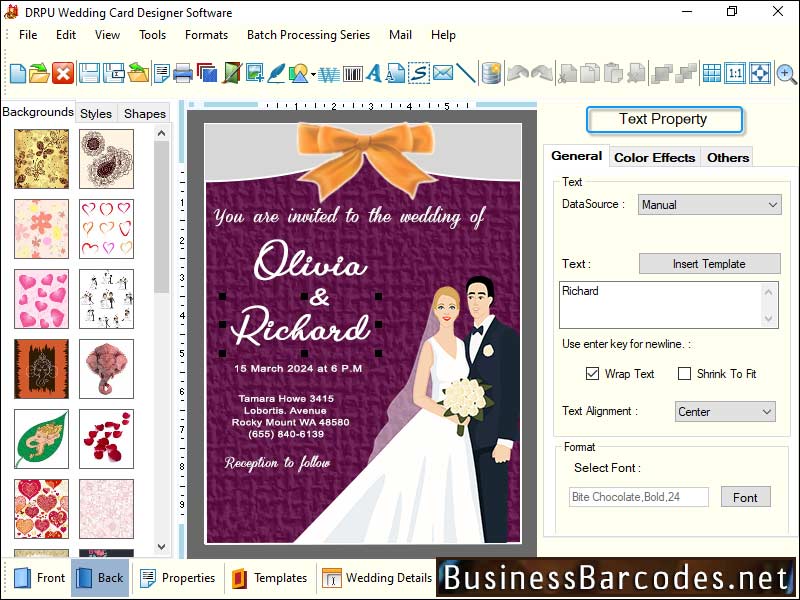800x600 pixels.
Task: Select the pink hearts background thumbnail
Action: (40, 298)
